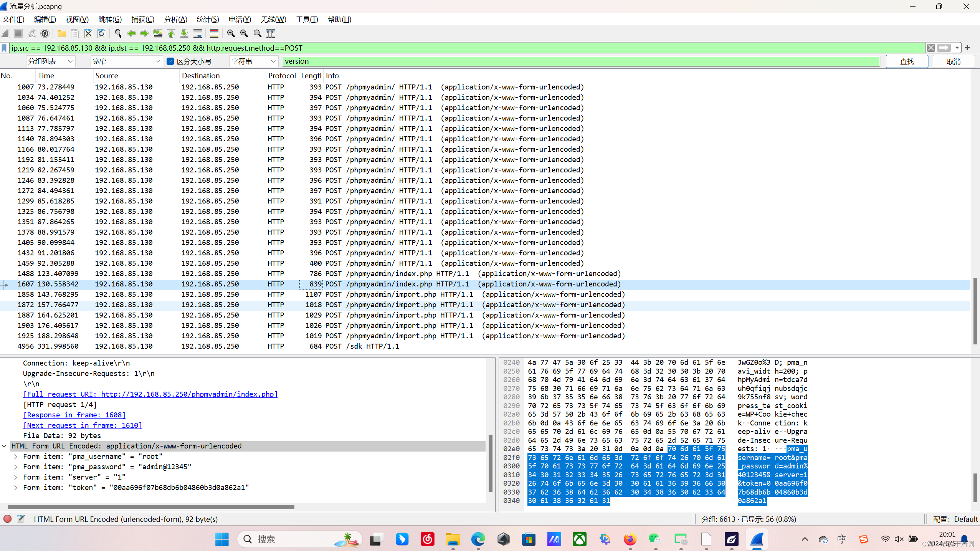The width and height of the screenshot is (980, 551).
Task: Open the 分析(A) menu
Action: pyautogui.click(x=175, y=20)
